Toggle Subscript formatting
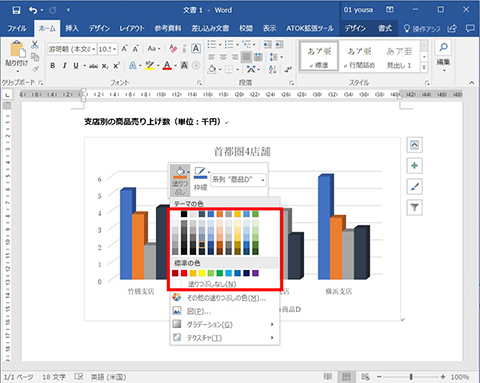Screen dimensions: 480x383 [x=105, y=66]
